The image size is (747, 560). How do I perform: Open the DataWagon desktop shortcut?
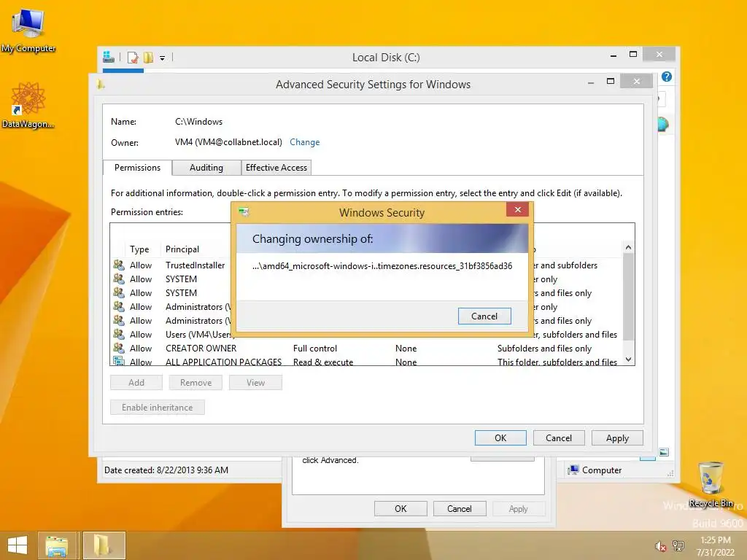(28, 105)
